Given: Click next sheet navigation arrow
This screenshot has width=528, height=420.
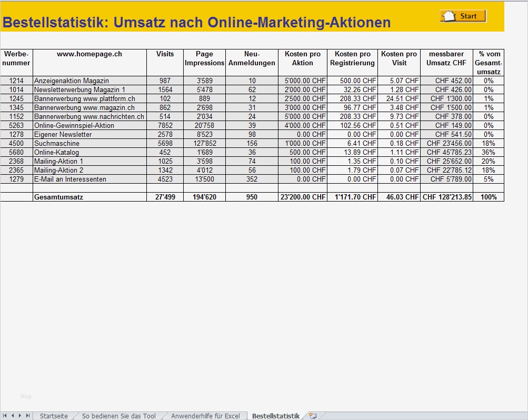Looking at the screenshot, I should 20,416.
